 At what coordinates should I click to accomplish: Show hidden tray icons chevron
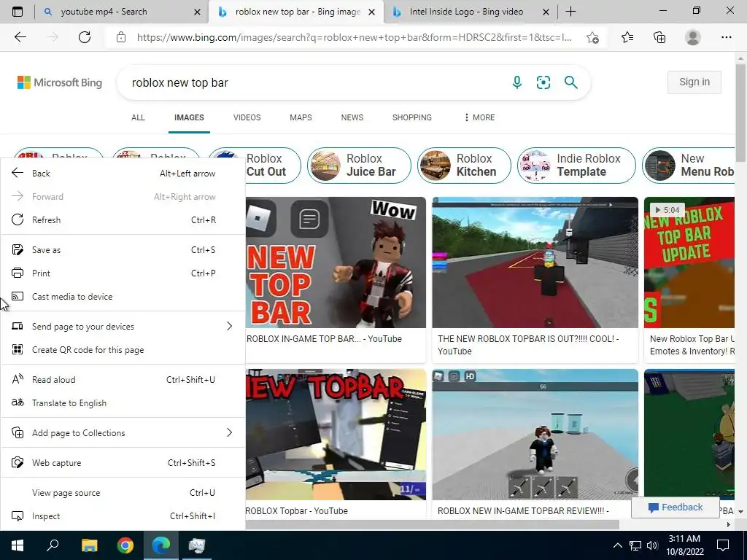point(617,545)
